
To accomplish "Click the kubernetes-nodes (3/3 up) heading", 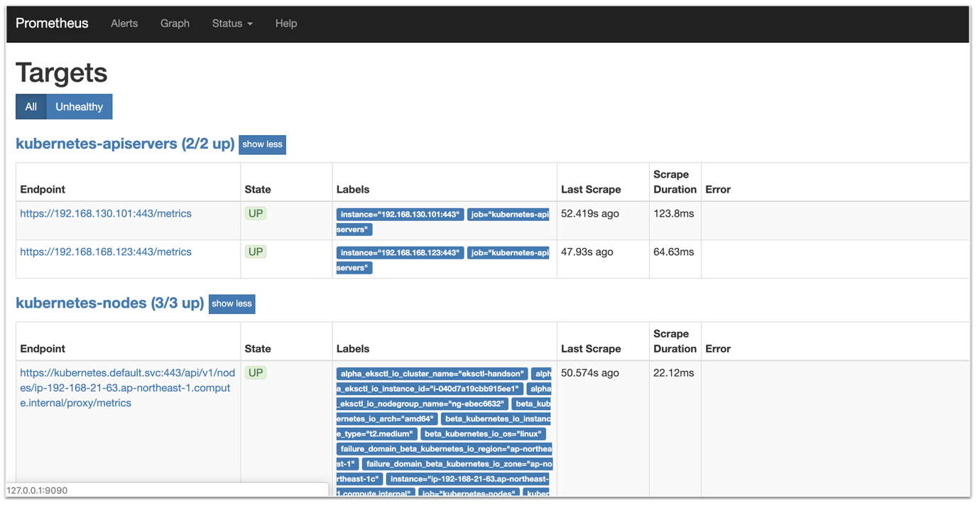I will coord(110,303).
